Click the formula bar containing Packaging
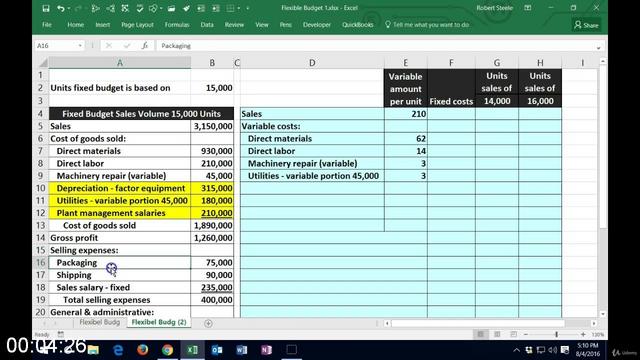Viewport: 640px width, 360px height. [x=375, y=46]
